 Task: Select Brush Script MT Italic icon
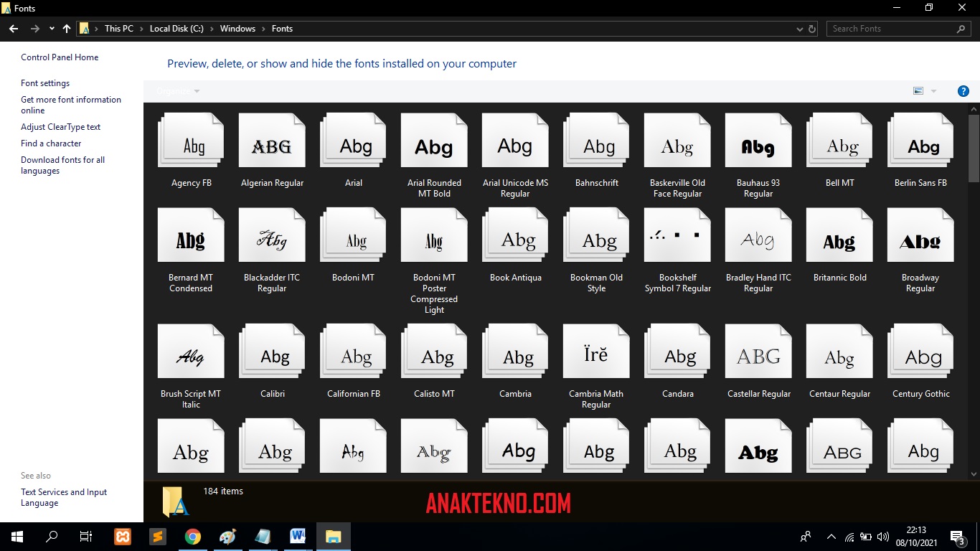191,352
